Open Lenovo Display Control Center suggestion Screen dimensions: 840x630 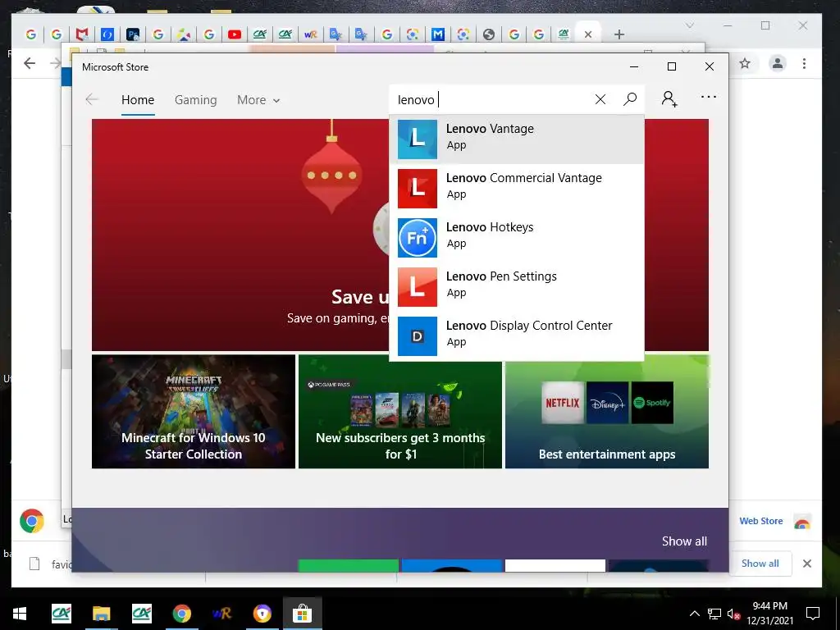point(517,336)
